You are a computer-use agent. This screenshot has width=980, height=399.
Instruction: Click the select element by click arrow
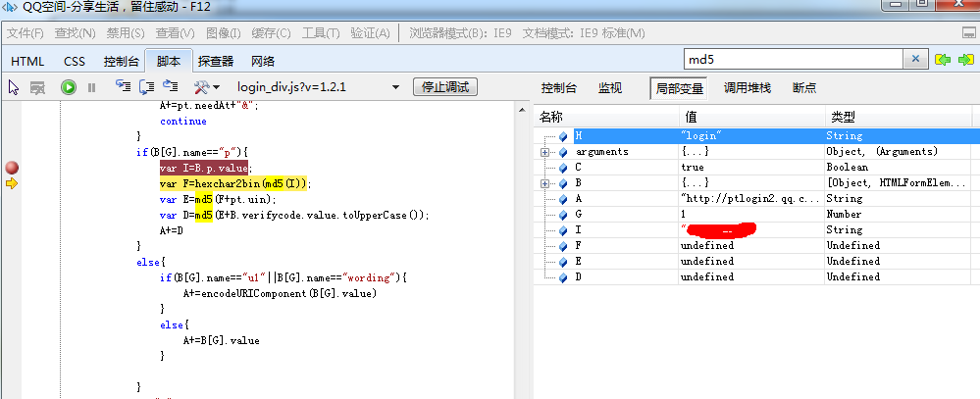[x=14, y=87]
